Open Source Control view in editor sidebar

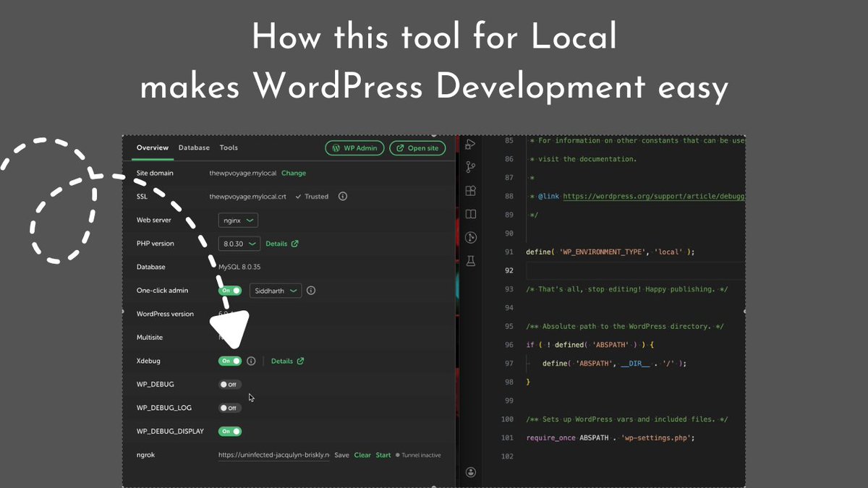tap(470, 167)
